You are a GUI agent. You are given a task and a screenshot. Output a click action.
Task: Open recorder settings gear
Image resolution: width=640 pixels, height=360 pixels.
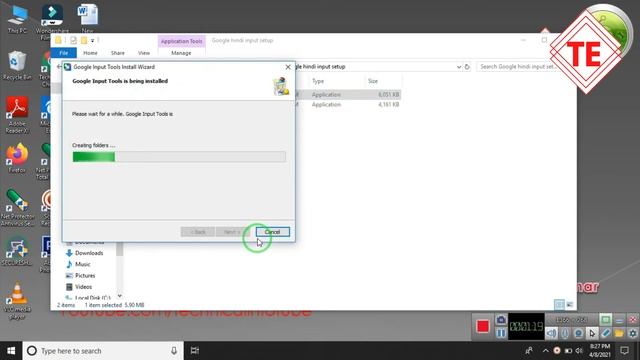(x=632, y=333)
